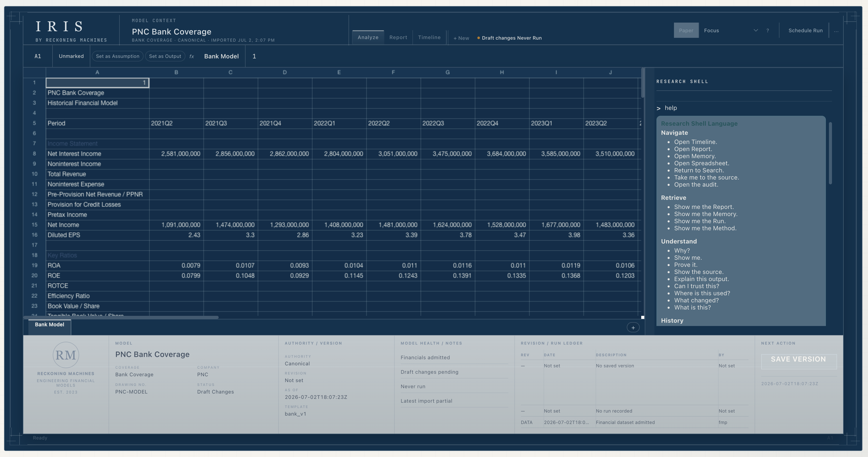The height and width of the screenshot is (457, 868).
Task: Click 'Can I trust this?' command
Action: click(x=696, y=286)
